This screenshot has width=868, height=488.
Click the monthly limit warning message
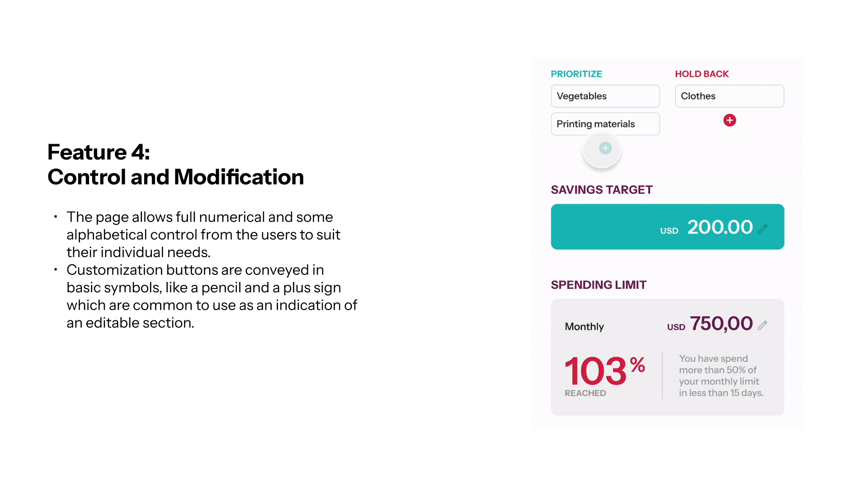tap(721, 376)
